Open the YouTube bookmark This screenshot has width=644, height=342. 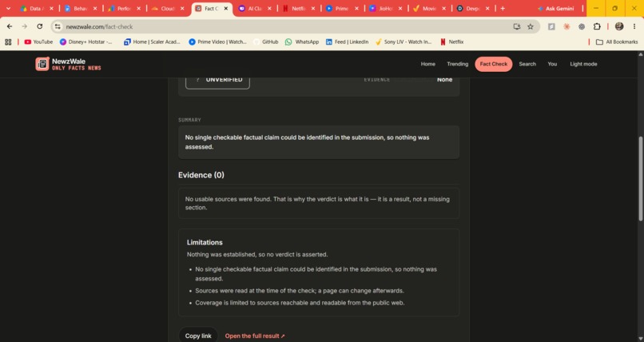click(38, 42)
